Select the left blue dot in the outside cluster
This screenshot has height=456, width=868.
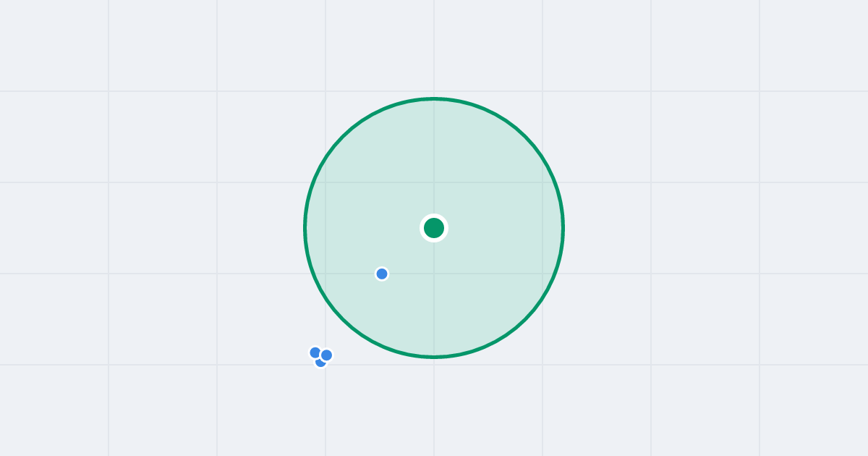coord(315,352)
